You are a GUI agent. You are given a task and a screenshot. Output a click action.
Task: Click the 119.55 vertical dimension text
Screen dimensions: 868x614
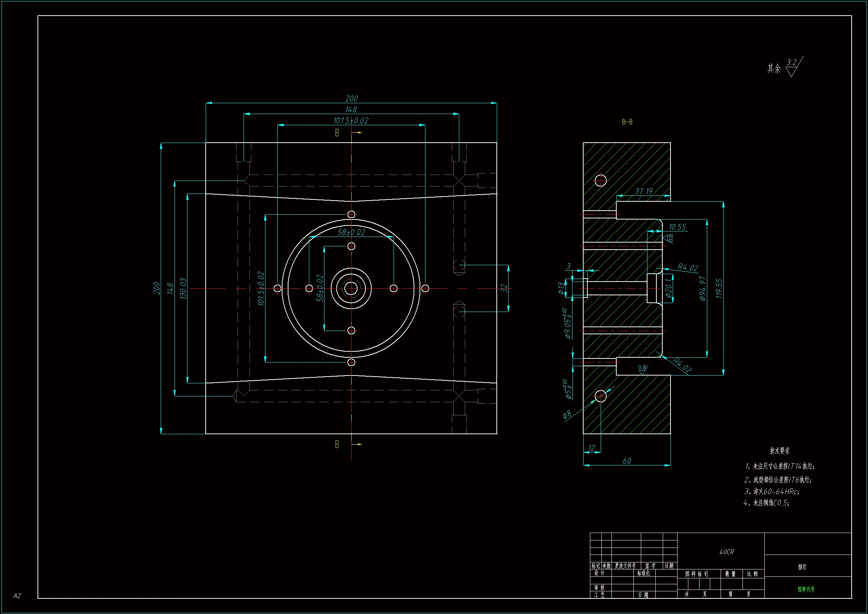(x=719, y=288)
